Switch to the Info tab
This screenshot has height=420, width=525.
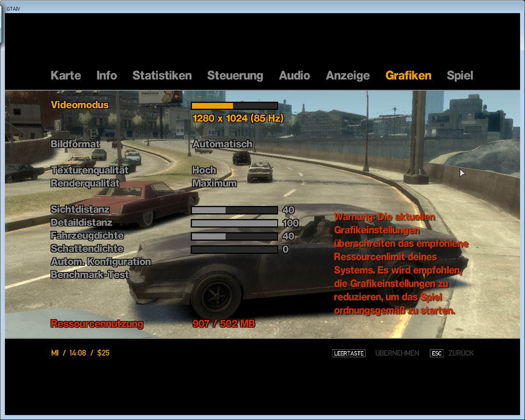pyautogui.click(x=107, y=75)
